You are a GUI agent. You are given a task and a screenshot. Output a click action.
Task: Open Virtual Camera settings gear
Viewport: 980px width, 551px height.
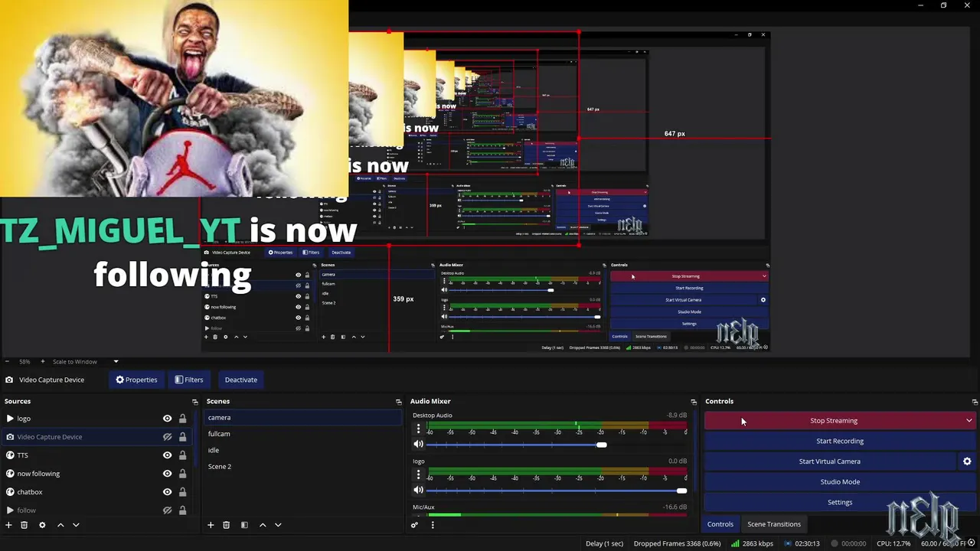[967, 461]
